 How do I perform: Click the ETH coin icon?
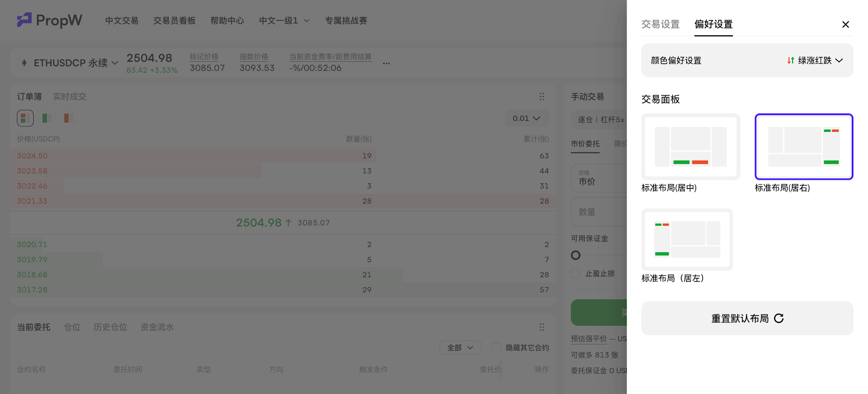tap(24, 63)
